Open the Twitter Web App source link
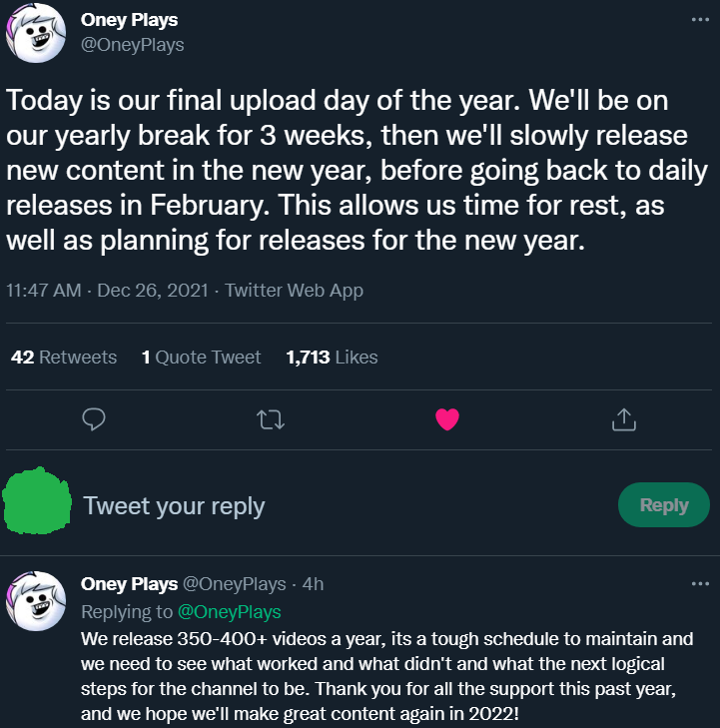 click(294, 291)
